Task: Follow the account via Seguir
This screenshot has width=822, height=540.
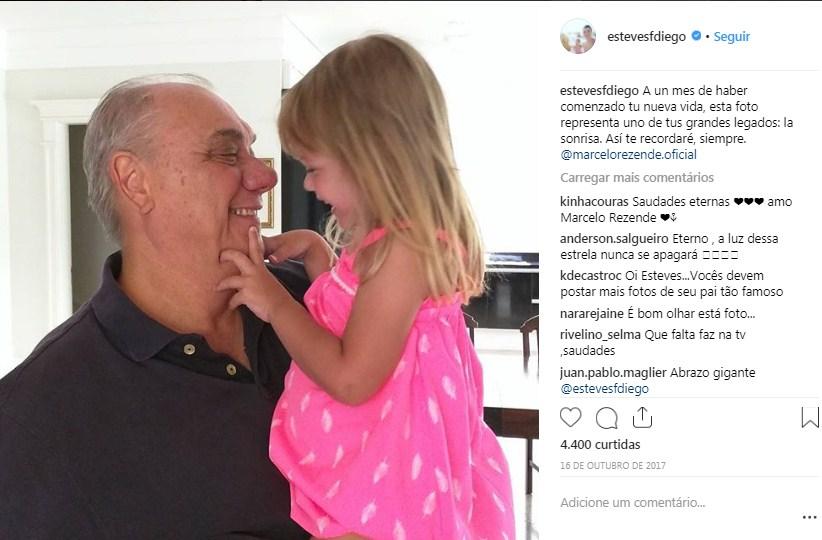Action: 732,36
